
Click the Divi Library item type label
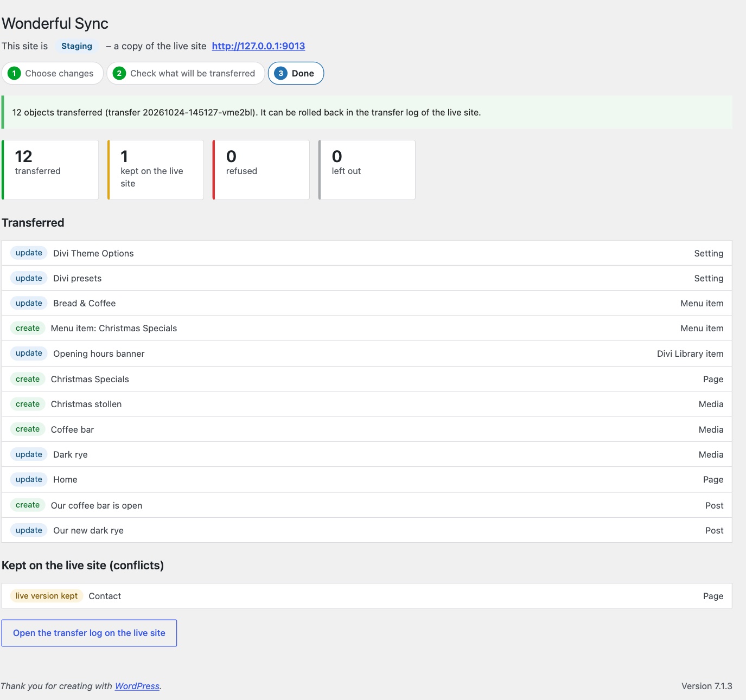pyautogui.click(x=690, y=354)
